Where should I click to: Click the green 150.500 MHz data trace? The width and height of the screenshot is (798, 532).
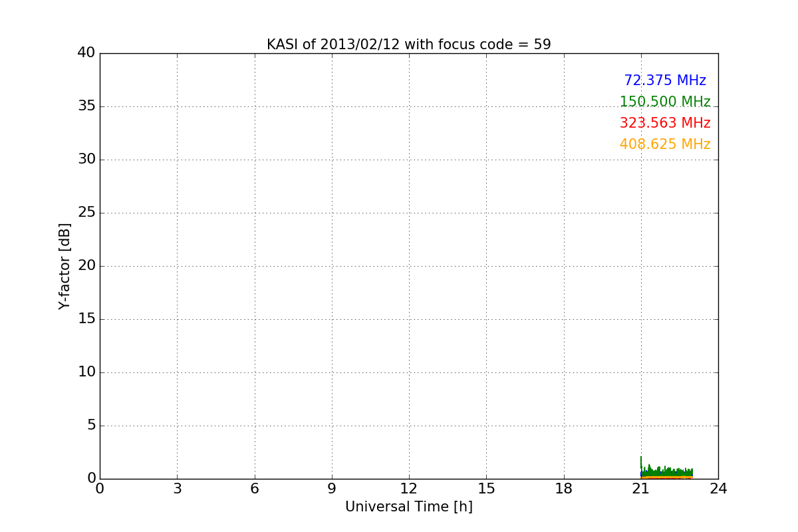point(667,471)
